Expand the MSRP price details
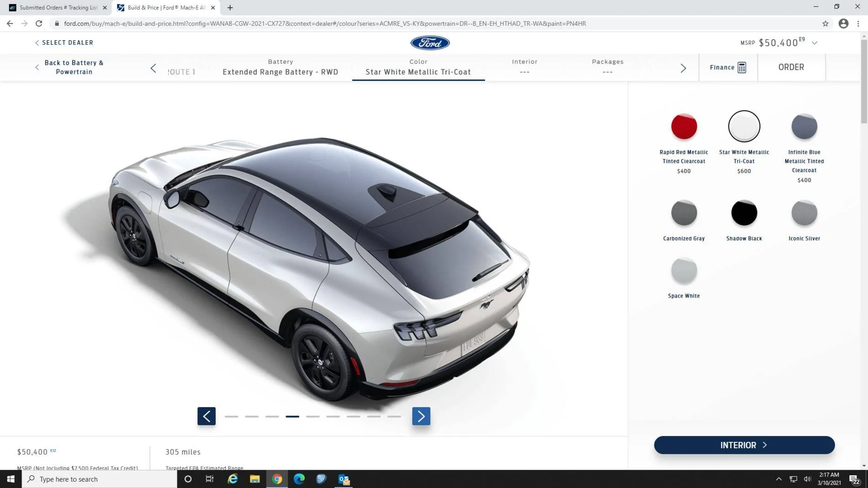 pos(815,43)
